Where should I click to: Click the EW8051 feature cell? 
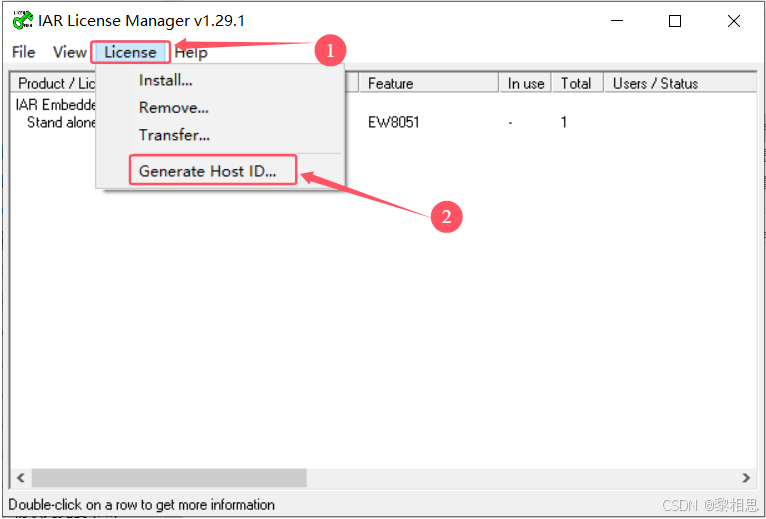coord(394,122)
